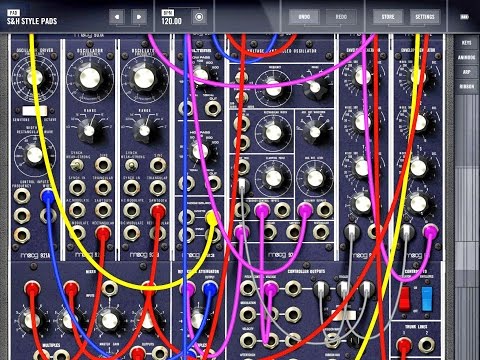Select the yellow cable plug on filter module
This screenshot has height=360, width=480.
(212, 218)
